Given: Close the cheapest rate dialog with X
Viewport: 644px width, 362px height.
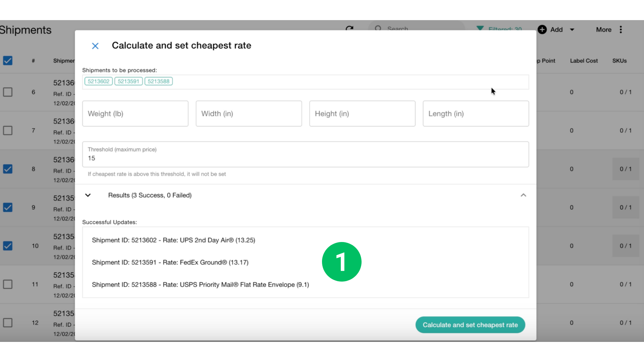Looking at the screenshot, I should point(95,46).
